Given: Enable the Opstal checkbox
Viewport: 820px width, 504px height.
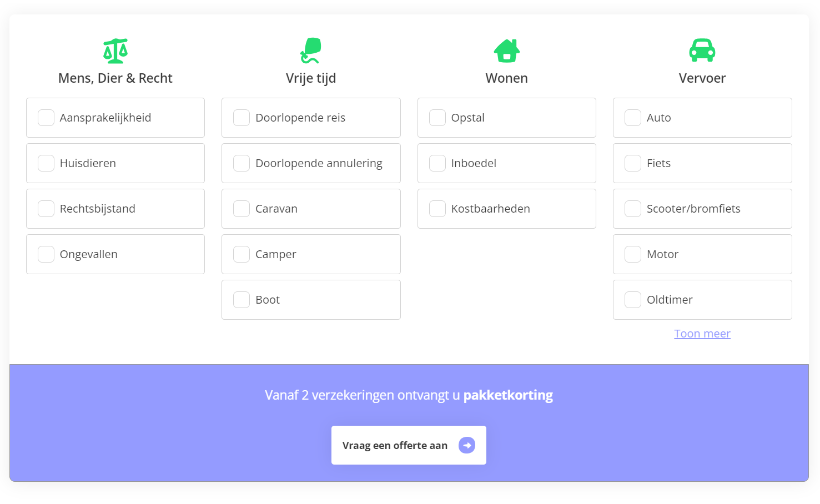Looking at the screenshot, I should (437, 118).
